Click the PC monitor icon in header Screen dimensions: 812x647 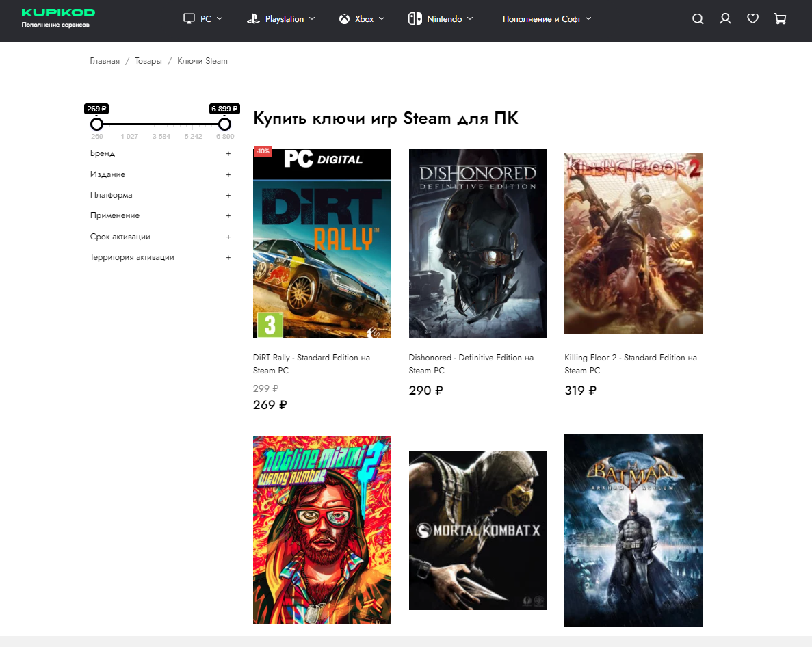pyautogui.click(x=189, y=18)
